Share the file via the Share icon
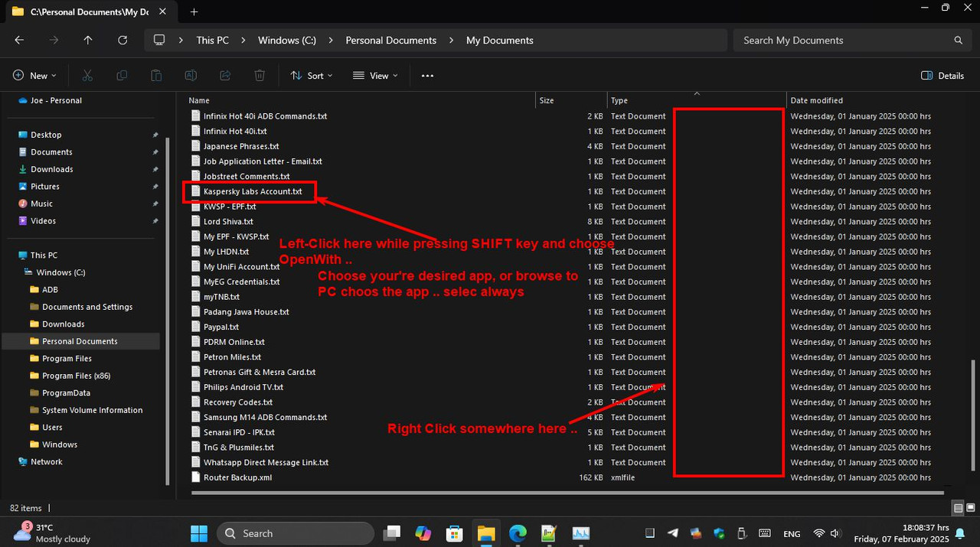 coord(225,75)
